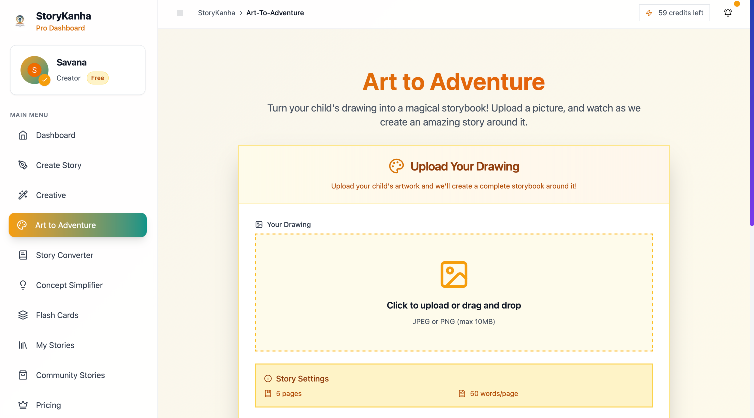The height and width of the screenshot is (418, 754).
Task: Open My Stories library icon
Action: (23, 345)
